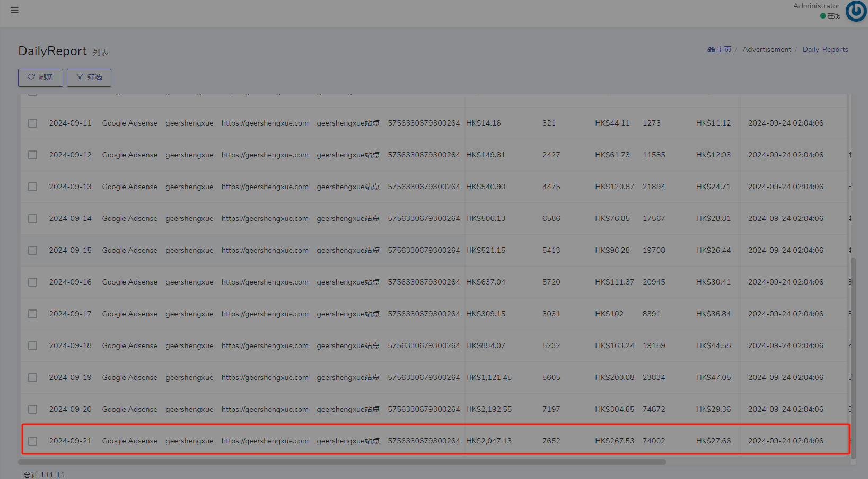This screenshot has width=868, height=479.
Task: Click the Administrator user name
Action: pos(816,6)
